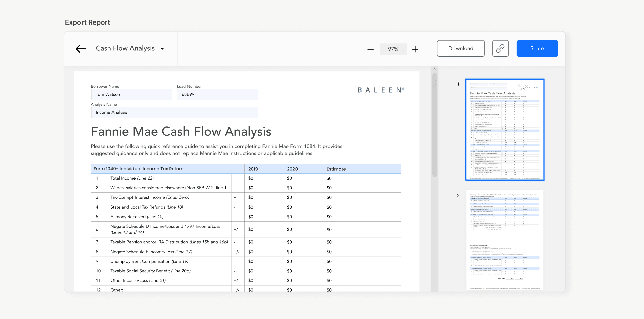The height and width of the screenshot is (319, 644).
Task: Click the Analysis Name field Income Analysis
Action: point(174,112)
